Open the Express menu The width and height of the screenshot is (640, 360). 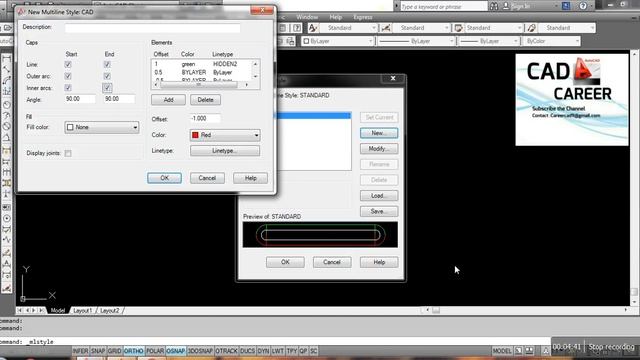(363, 17)
